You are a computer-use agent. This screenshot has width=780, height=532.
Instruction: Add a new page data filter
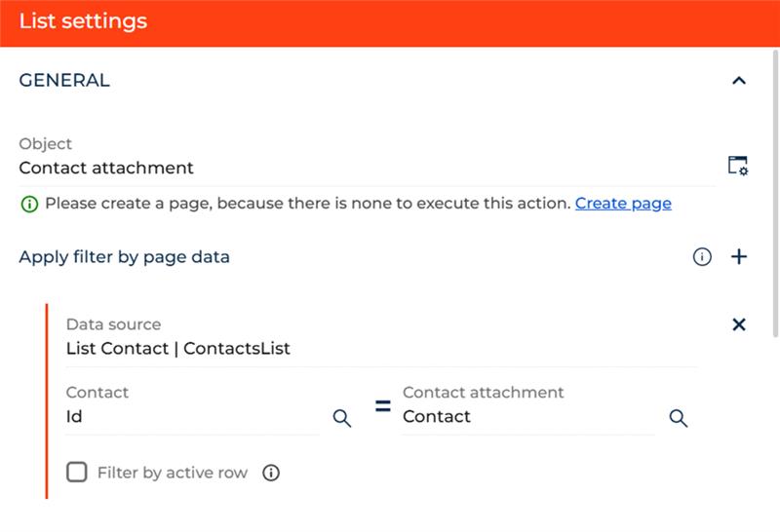(x=739, y=257)
